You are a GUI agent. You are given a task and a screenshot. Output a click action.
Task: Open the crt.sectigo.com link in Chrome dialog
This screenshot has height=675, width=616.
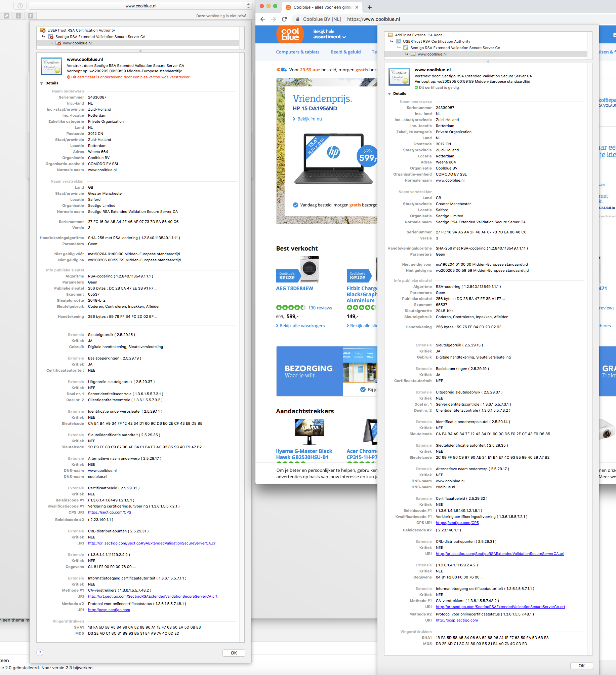click(x=500, y=607)
